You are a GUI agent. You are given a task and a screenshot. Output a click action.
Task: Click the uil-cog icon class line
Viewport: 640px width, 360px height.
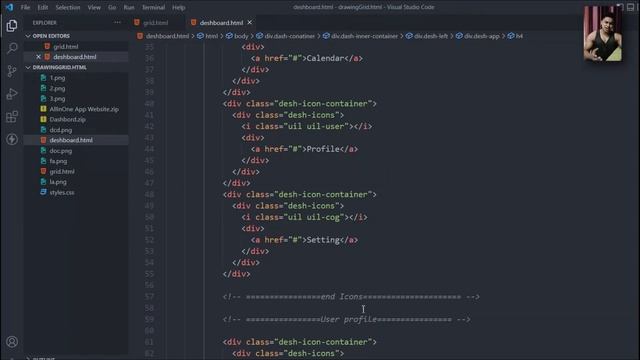coord(304,217)
